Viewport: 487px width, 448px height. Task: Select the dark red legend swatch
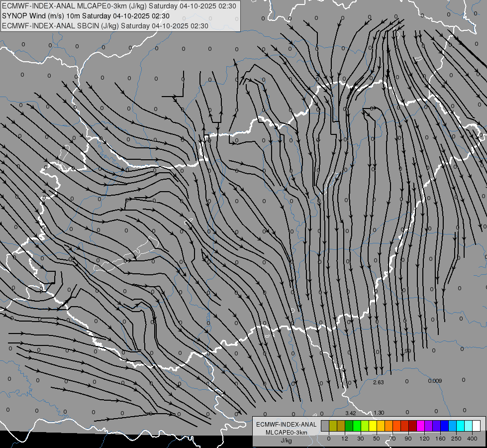tap(413, 426)
